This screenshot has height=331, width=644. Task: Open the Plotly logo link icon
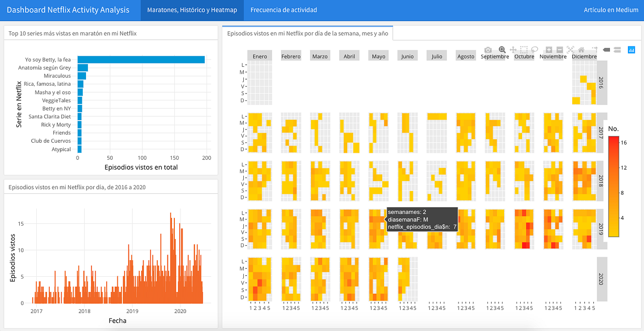pyautogui.click(x=631, y=49)
